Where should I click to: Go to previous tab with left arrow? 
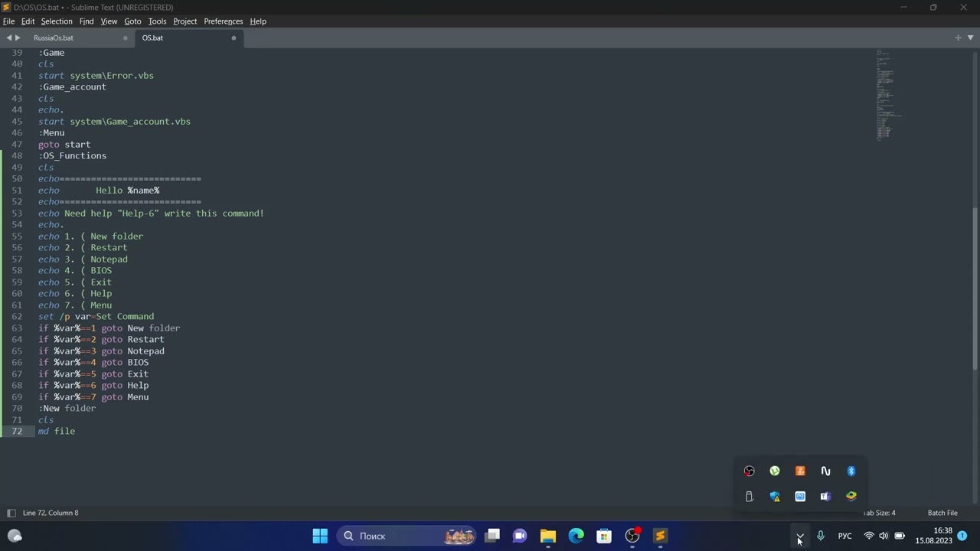coord(9,37)
